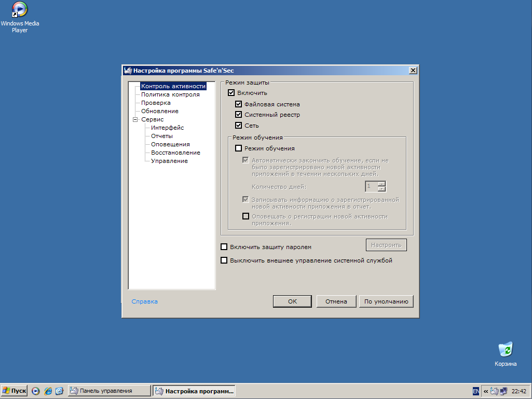Click the EN language indicator in tray
Screen dimensions: 532x399
[476, 391]
